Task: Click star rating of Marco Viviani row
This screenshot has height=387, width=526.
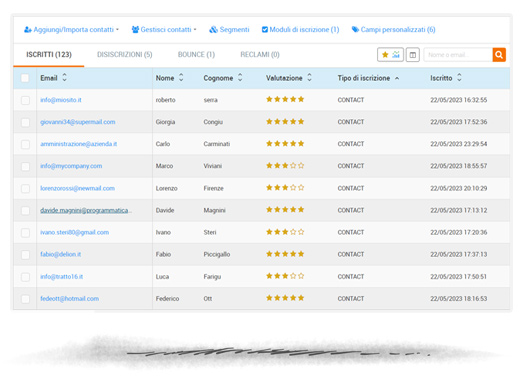Action: coord(285,165)
